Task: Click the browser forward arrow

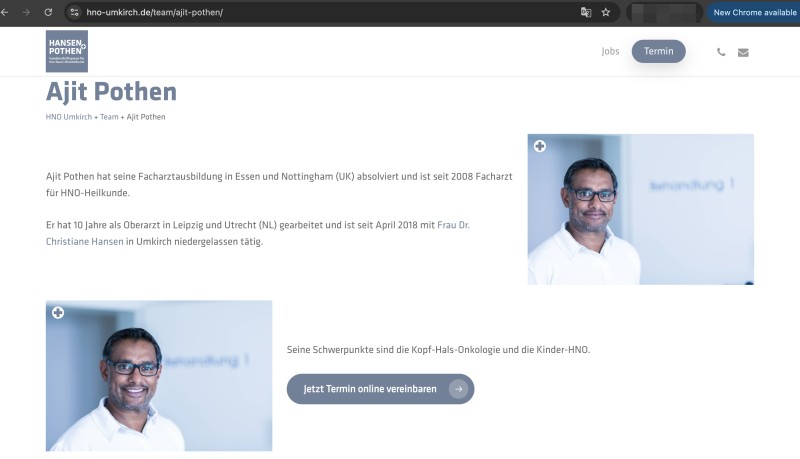Action: pyautogui.click(x=28, y=12)
